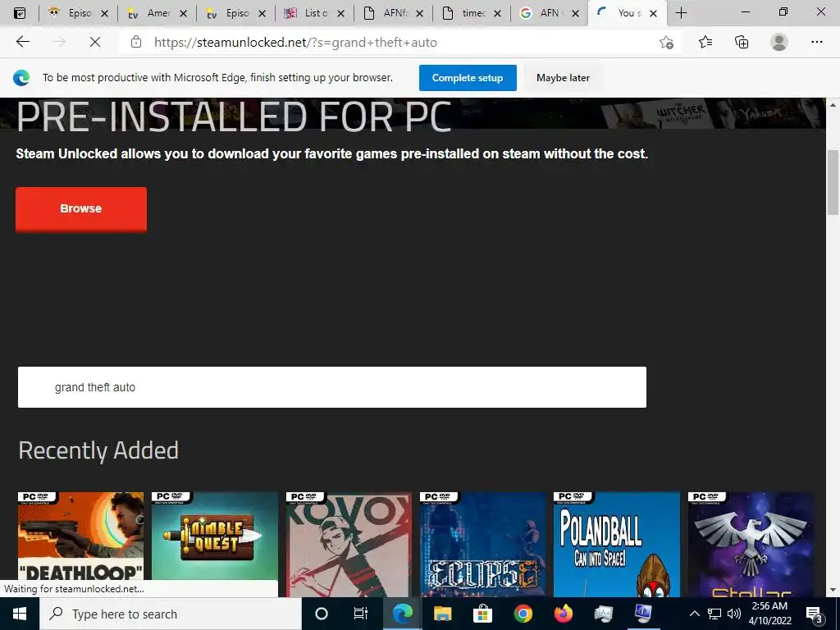840x630 pixels.
Task: Show hidden system tray icons
Action: click(x=694, y=614)
